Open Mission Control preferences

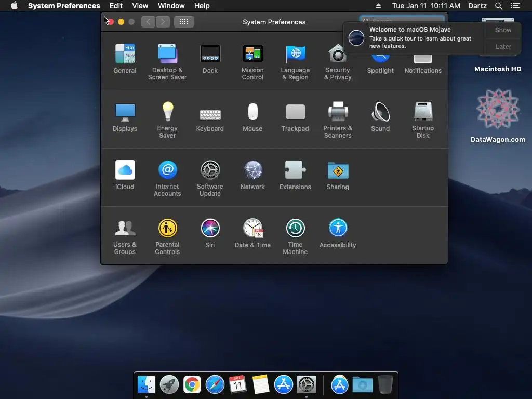pos(252,62)
